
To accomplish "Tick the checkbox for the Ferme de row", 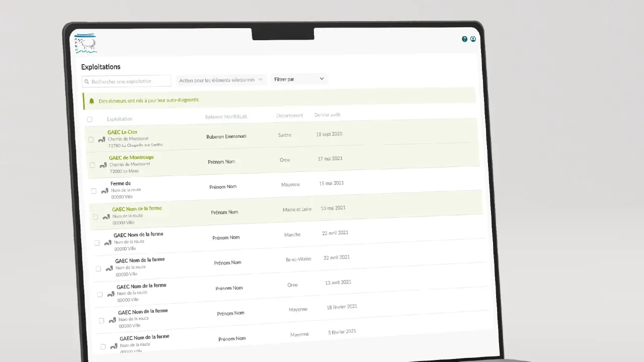I will point(94,191).
